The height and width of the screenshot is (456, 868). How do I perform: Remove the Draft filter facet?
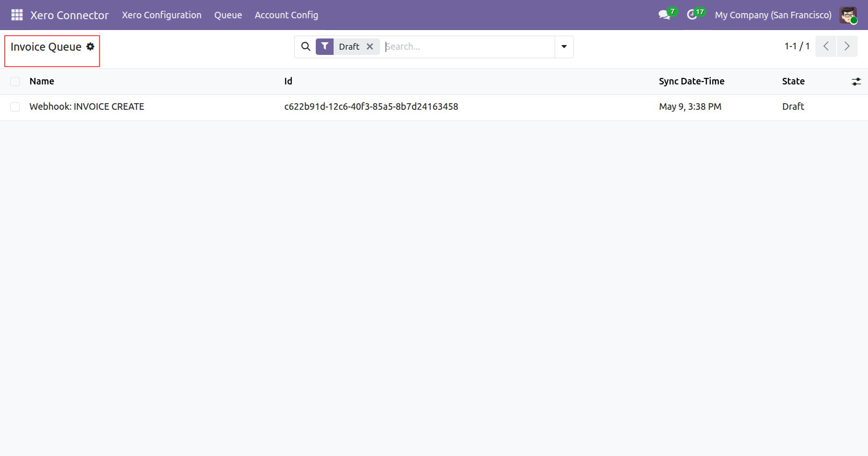tap(370, 46)
